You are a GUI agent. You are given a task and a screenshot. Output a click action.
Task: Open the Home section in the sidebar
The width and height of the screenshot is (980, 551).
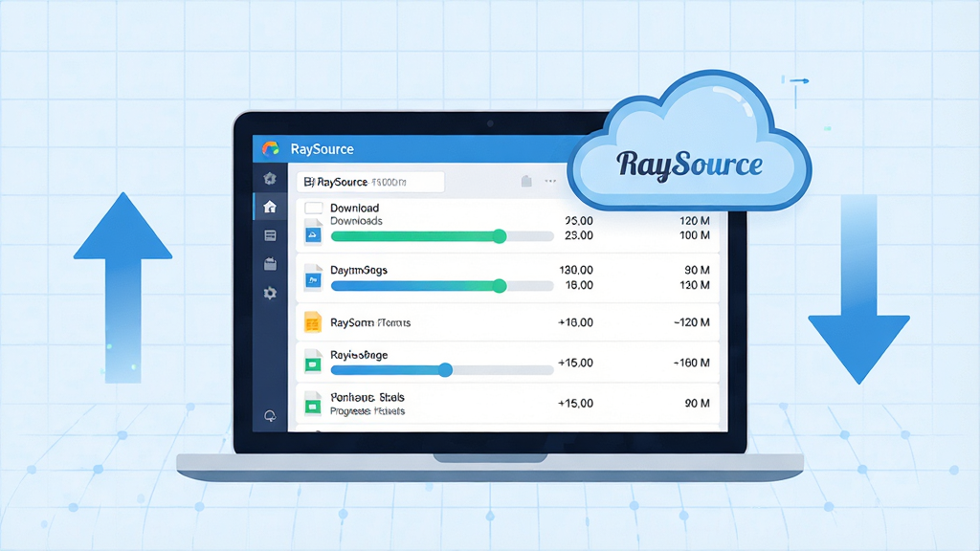270,207
